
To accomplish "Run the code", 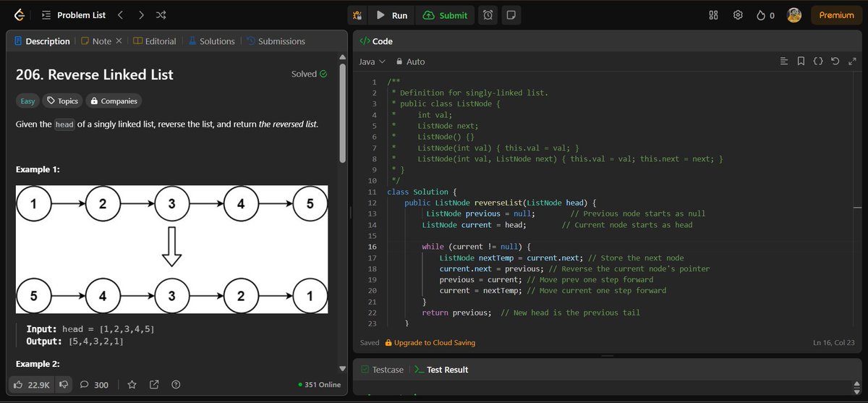I will [391, 15].
